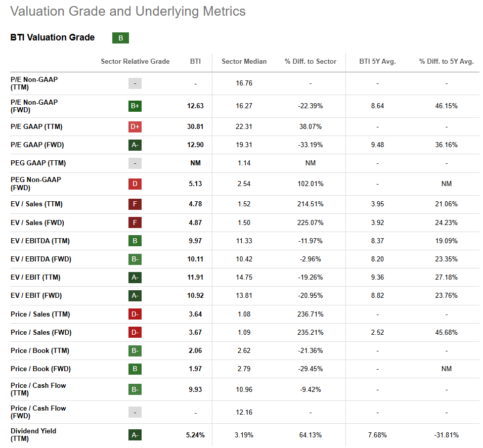
Task: Click the Sector Median column header
Action: (244, 61)
